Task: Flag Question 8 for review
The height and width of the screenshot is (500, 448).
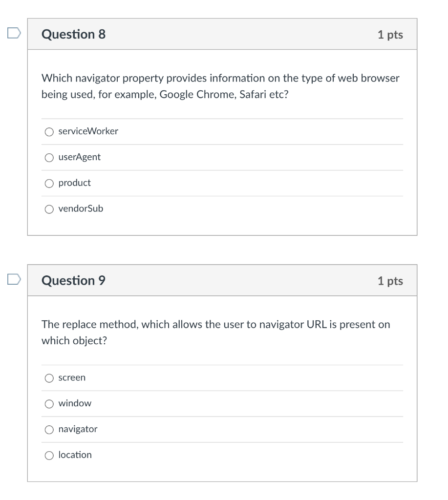Action: (14, 34)
